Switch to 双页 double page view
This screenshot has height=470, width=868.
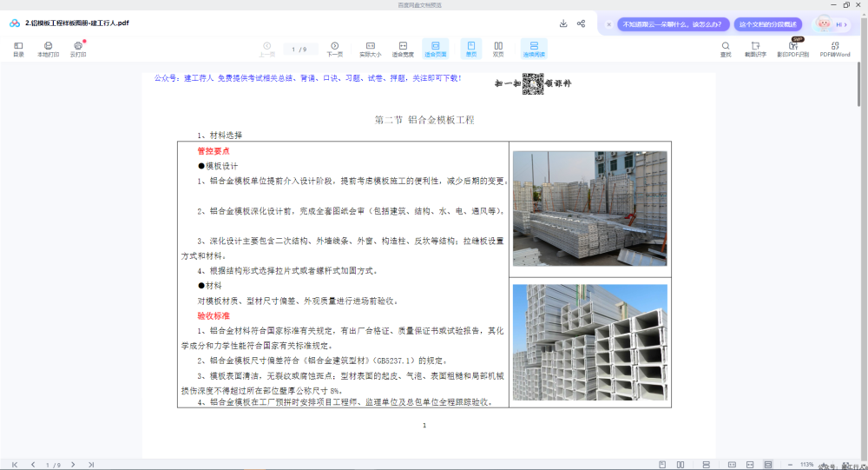[498, 49]
